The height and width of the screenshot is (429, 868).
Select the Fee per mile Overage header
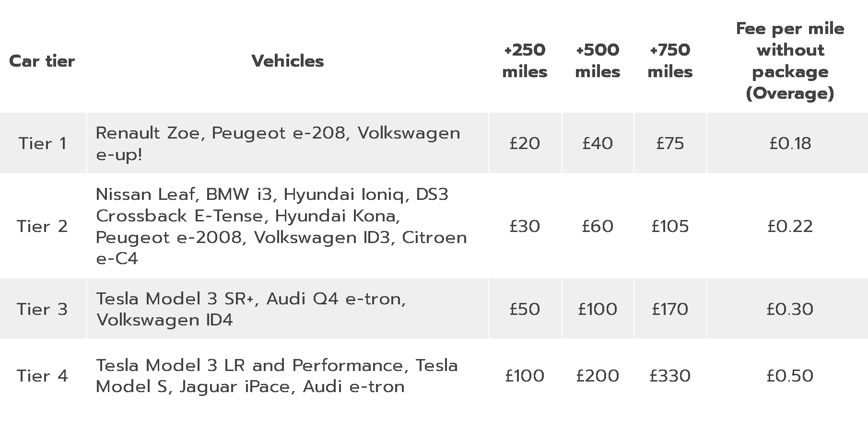pyautogui.click(x=790, y=61)
